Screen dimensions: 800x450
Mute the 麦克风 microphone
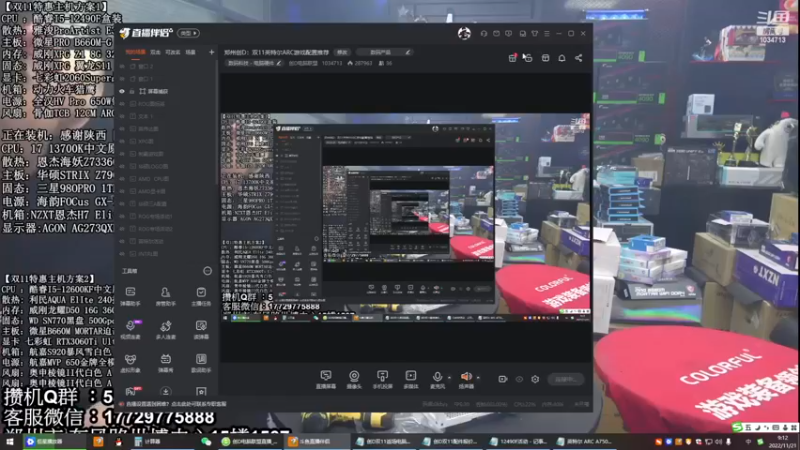[437, 380]
